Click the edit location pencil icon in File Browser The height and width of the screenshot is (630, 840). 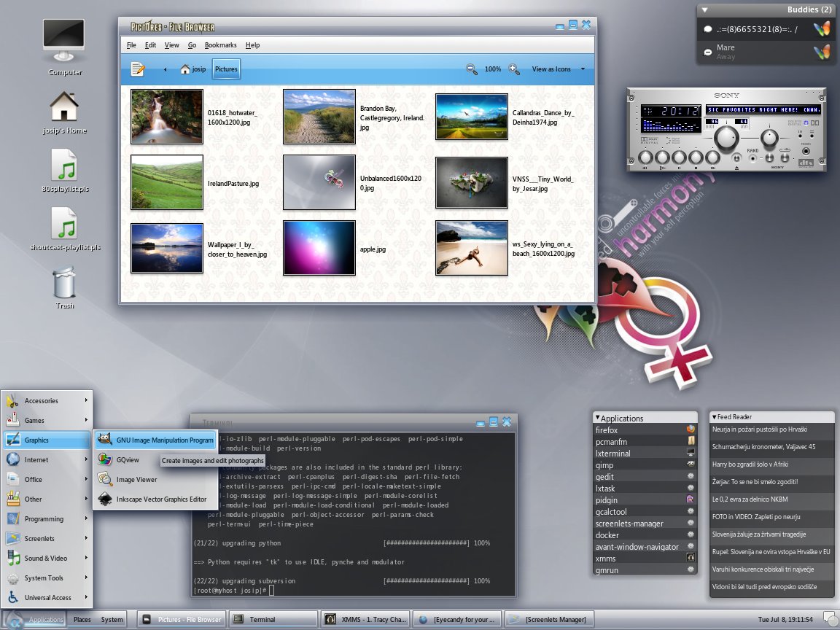(x=138, y=69)
